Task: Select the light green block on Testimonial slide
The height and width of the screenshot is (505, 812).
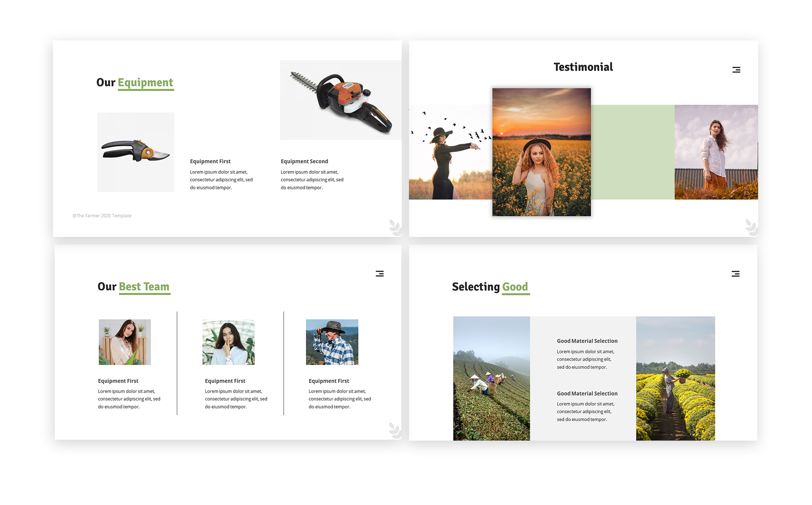Action: click(633, 152)
